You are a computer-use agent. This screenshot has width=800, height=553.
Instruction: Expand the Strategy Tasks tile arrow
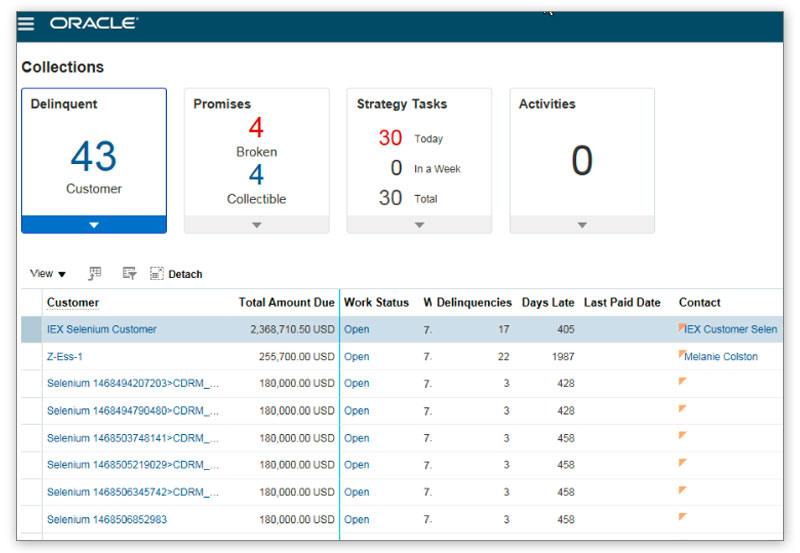pyautogui.click(x=419, y=225)
